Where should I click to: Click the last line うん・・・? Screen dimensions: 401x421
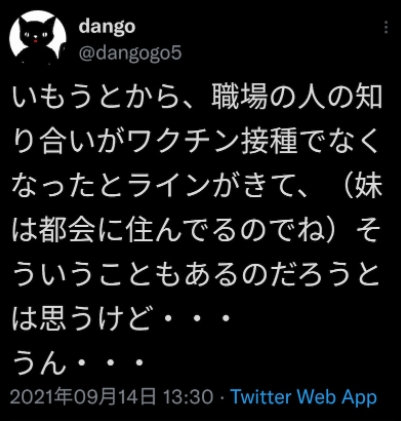coord(78,362)
